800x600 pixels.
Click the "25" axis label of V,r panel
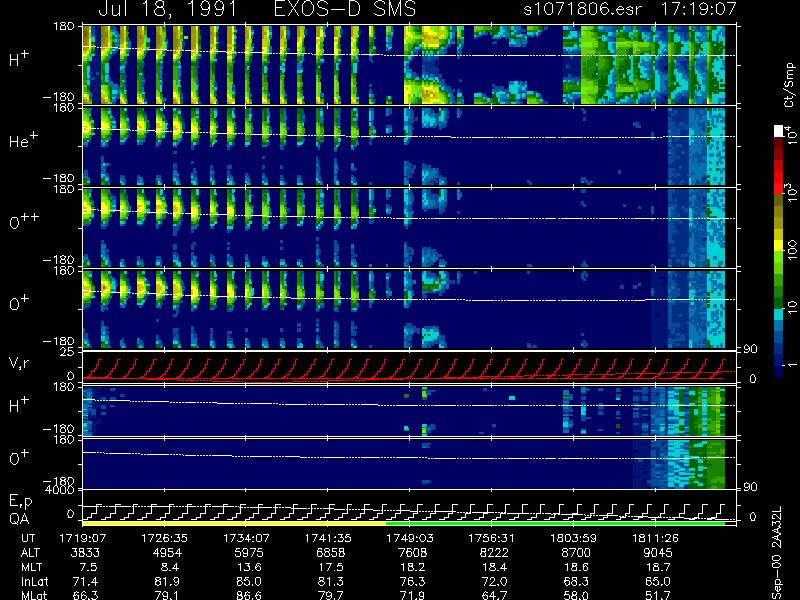click(68, 352)
